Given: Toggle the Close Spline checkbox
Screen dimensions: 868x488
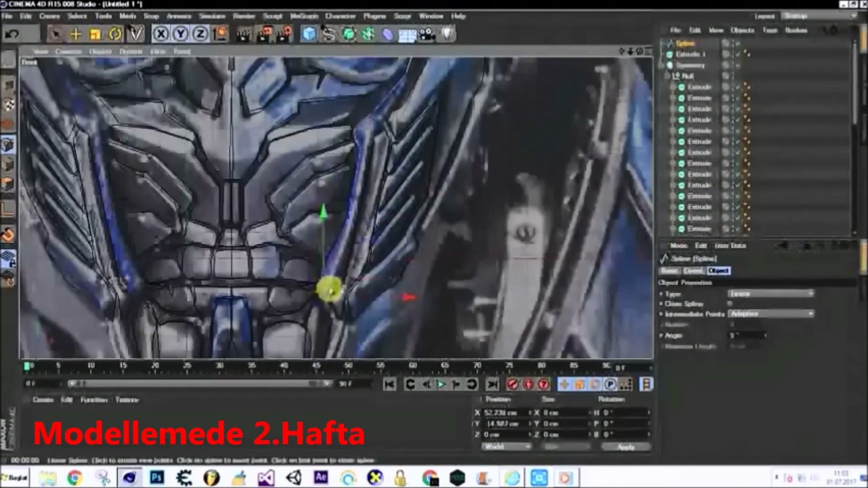Looking at the screenshot, I should coord(731,304).
